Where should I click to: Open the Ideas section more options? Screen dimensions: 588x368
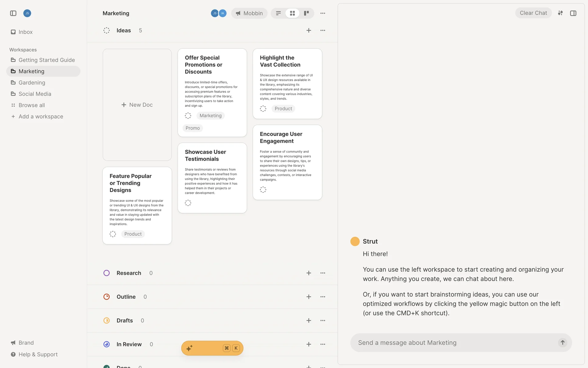click(x=323, y=30)
